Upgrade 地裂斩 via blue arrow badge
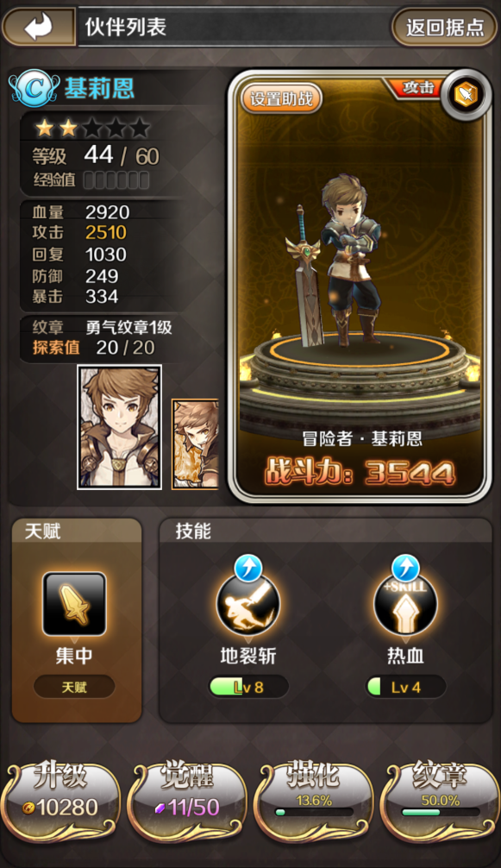 pyautogui.click(x=248, y=569)
